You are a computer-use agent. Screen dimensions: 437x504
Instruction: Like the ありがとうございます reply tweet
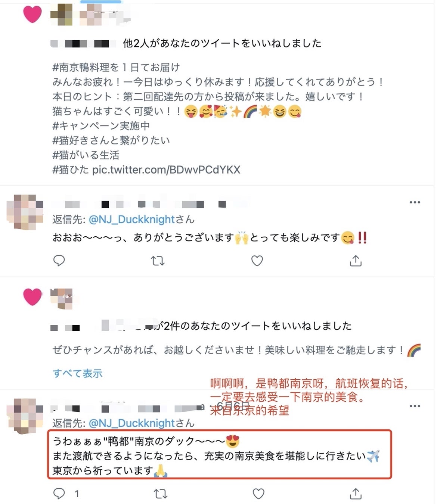257,261
